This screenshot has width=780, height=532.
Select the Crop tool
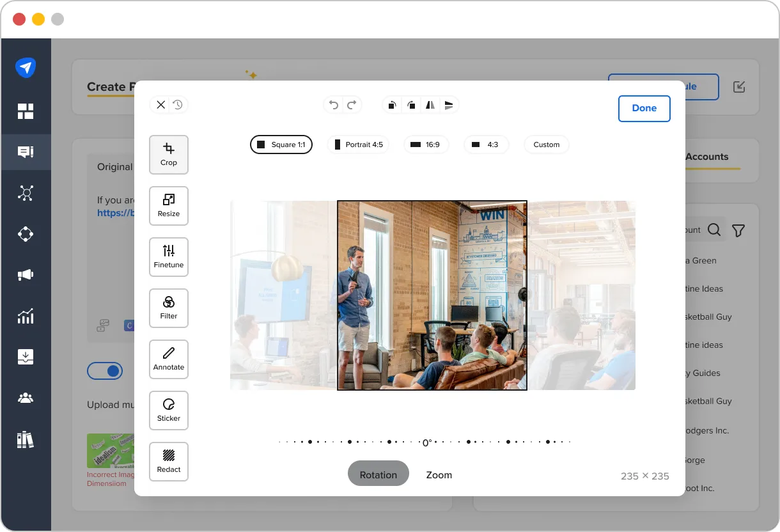tap(168, 154)
